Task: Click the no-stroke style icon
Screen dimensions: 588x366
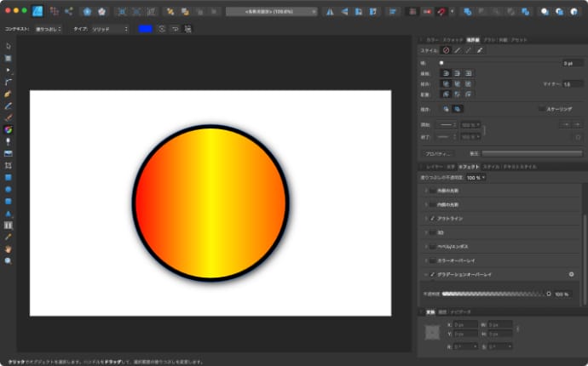Action: tap(446, 50)
